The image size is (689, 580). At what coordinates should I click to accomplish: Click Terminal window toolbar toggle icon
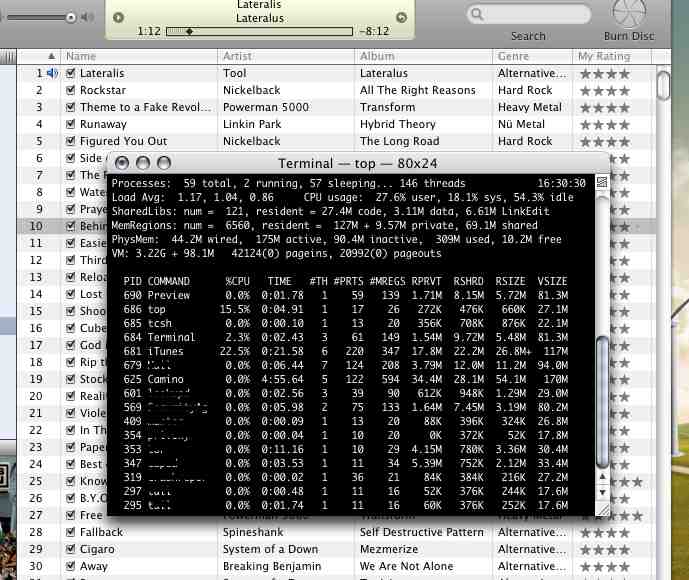click(x=602, y=181)
